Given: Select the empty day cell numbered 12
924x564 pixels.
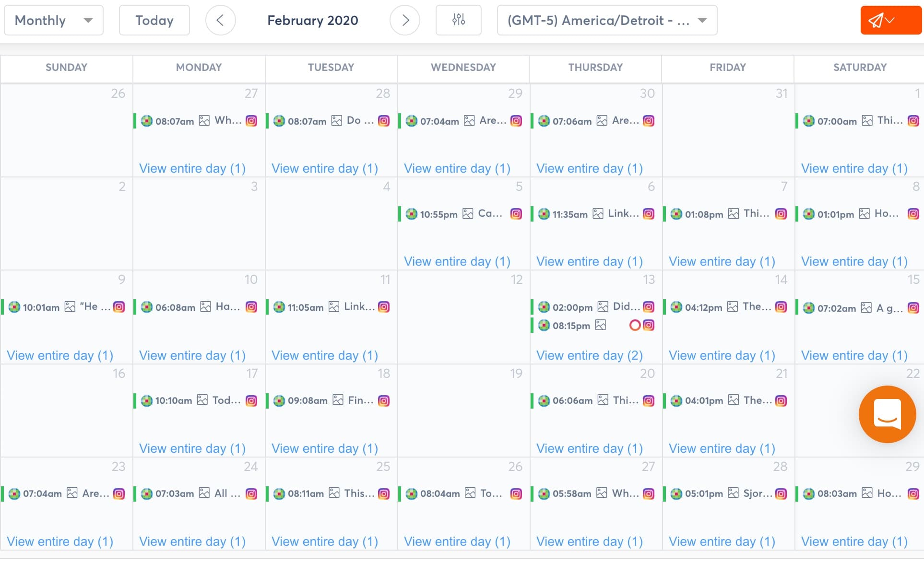Looking at the screenshot, I should tap(463, 317).
